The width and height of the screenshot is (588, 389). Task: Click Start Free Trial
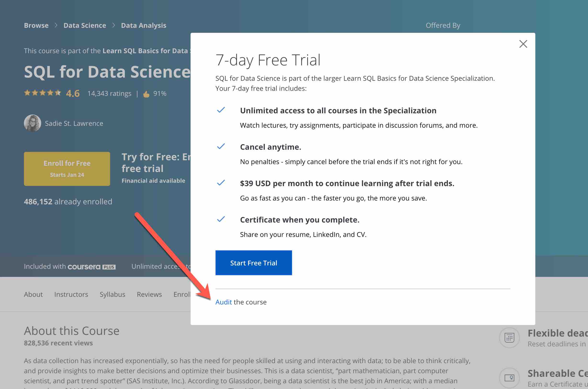coord(254,263)
